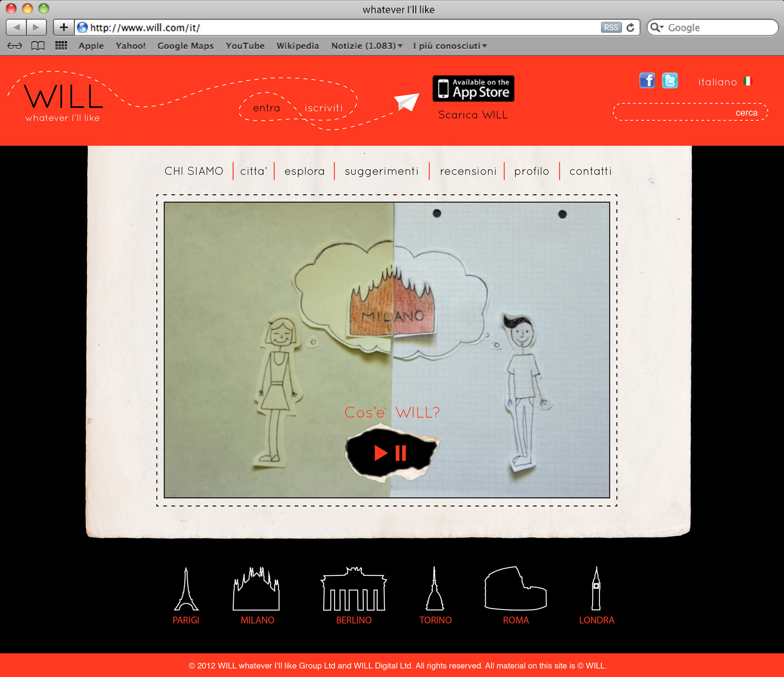Click the entra login link
784x677 pixels.
[266, 108]
